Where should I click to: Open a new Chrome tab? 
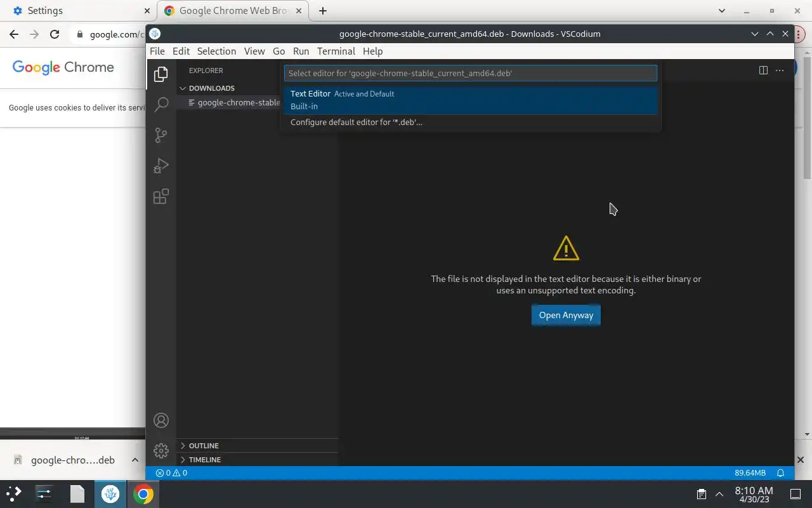click(x=322, y=11)
